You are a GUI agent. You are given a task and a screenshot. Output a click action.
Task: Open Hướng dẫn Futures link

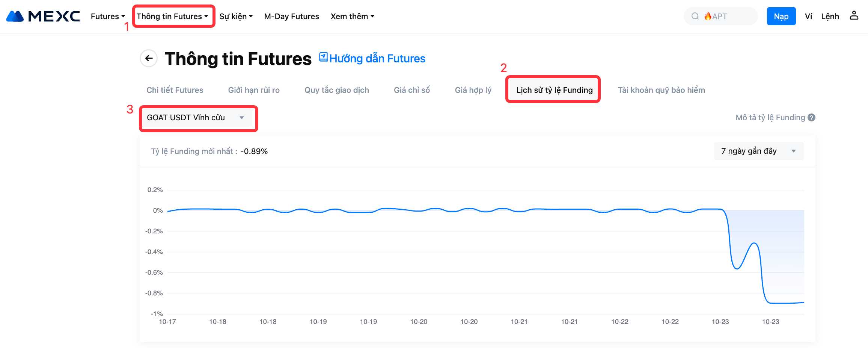tap(377, 59)
